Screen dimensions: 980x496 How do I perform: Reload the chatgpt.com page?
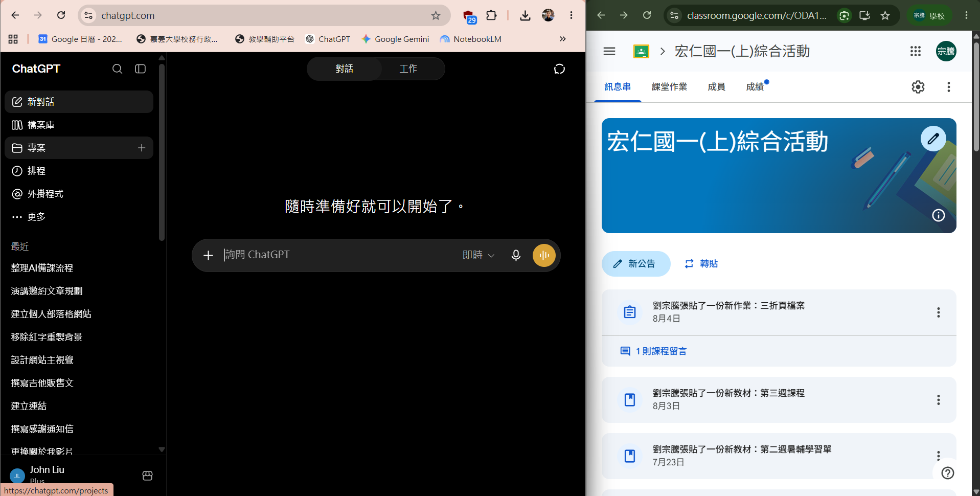tap(61, 15)
